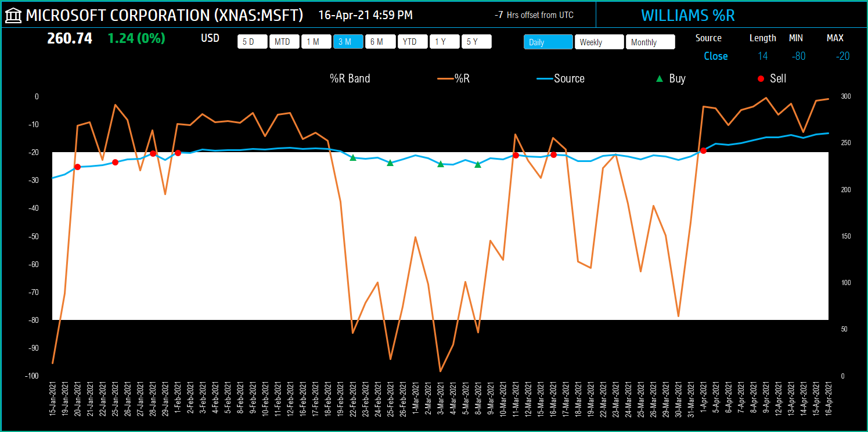Click the MIN settings header
This screenshot has height=432, width=868.
tap(795, 38)
